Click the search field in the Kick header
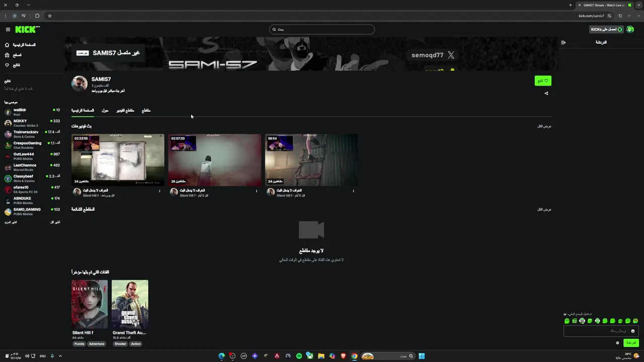Screen dimensions: 644x362 tap(322, 29)
